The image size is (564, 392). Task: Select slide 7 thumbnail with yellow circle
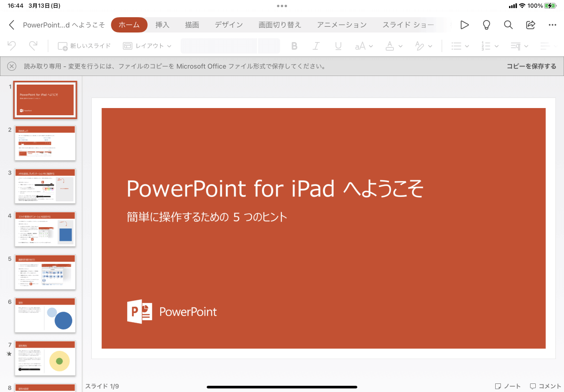tap(45, 358)
